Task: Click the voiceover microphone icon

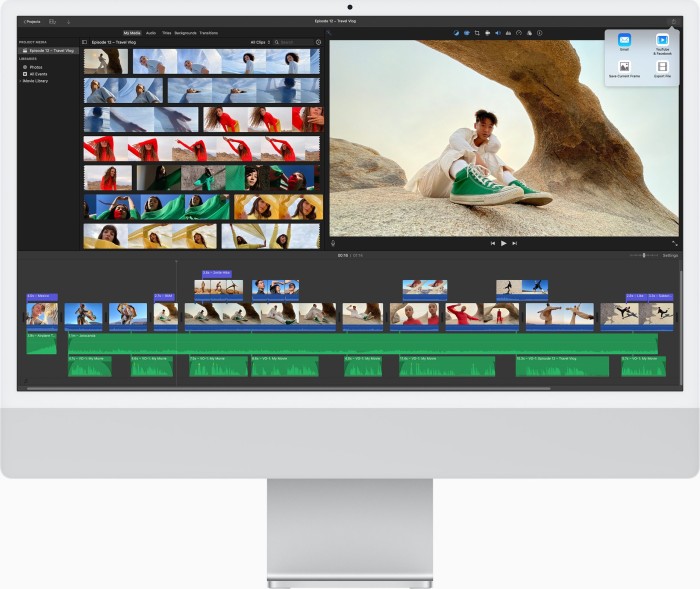Action: tap(333, 242)
